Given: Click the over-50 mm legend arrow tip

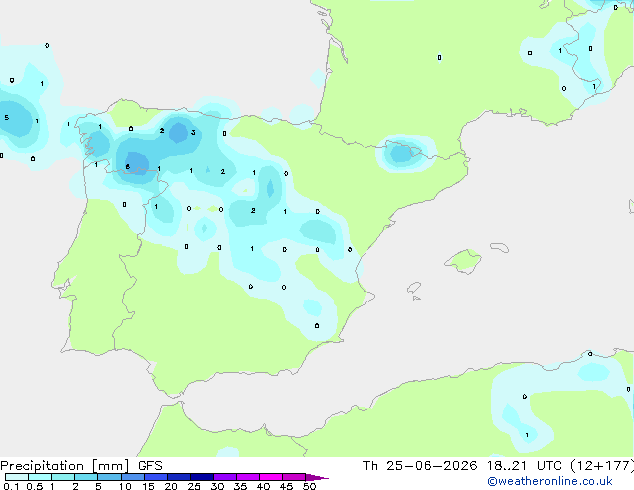Looking at the screenshot, I should 317,477.
